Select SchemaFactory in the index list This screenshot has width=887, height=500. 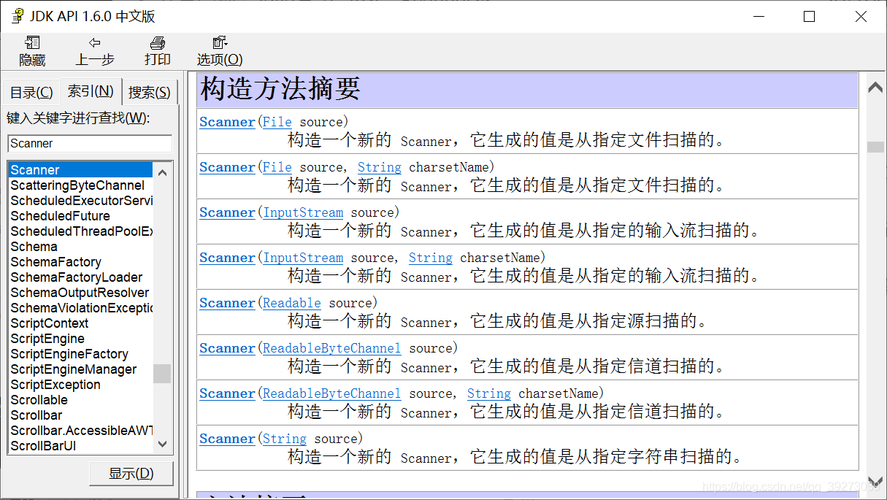pyautogui.click(x=80, y=262)
